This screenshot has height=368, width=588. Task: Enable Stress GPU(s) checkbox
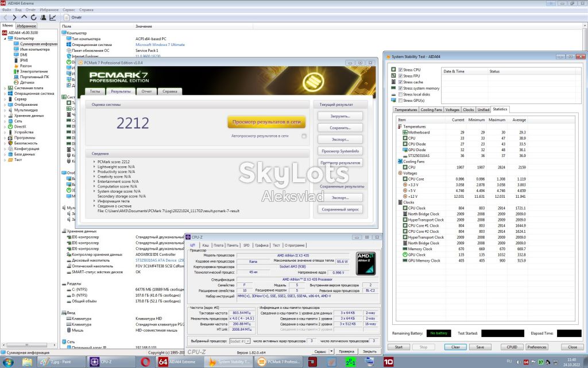400,100
